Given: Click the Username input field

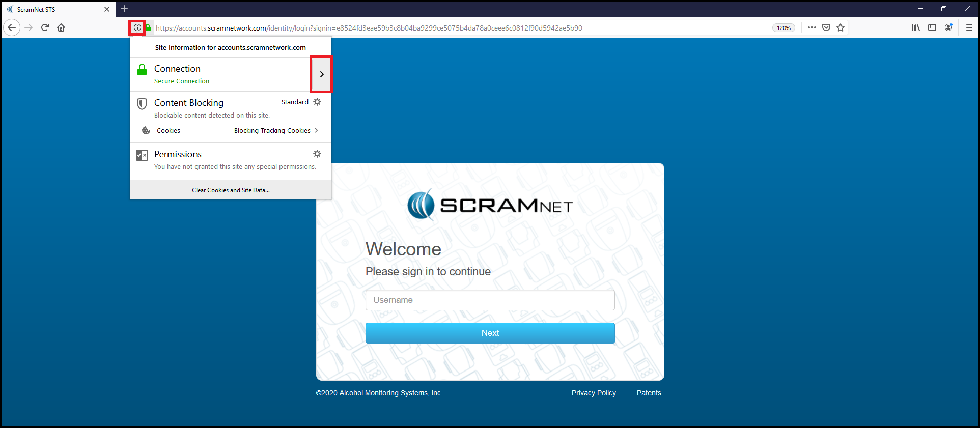Looking at the screenshot, I should pyautogui.click(x=490, y=300).
